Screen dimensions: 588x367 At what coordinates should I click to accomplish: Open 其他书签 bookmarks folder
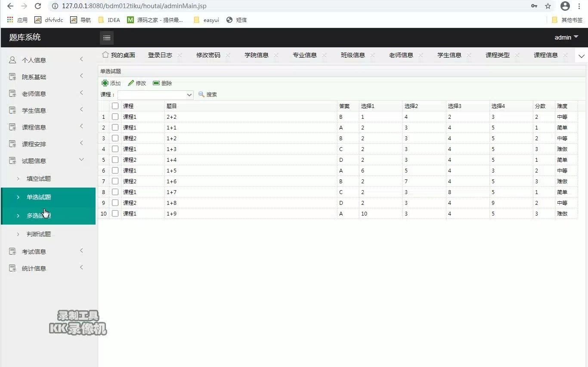point(567,20)
